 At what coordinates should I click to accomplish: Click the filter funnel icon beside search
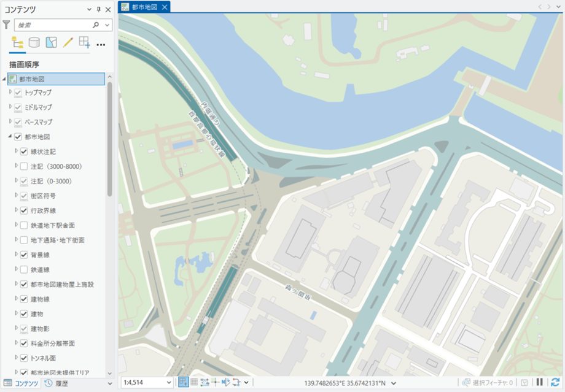(7, 25)
